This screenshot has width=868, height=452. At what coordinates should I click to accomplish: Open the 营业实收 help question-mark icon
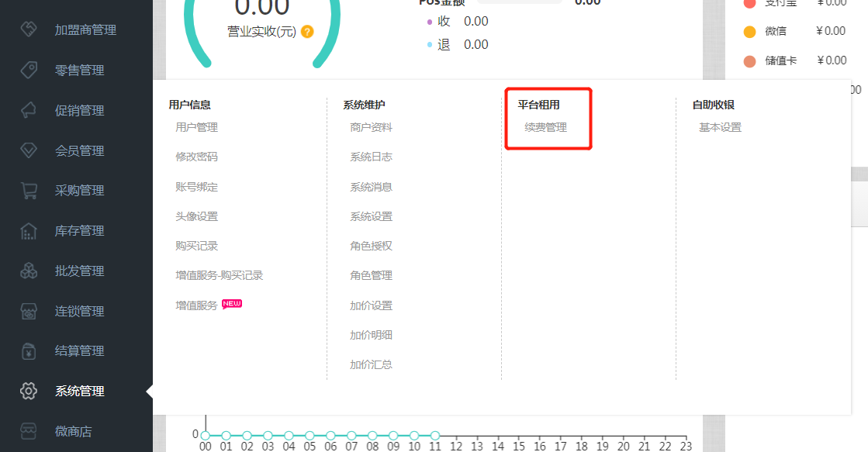[x=307, y=32]
